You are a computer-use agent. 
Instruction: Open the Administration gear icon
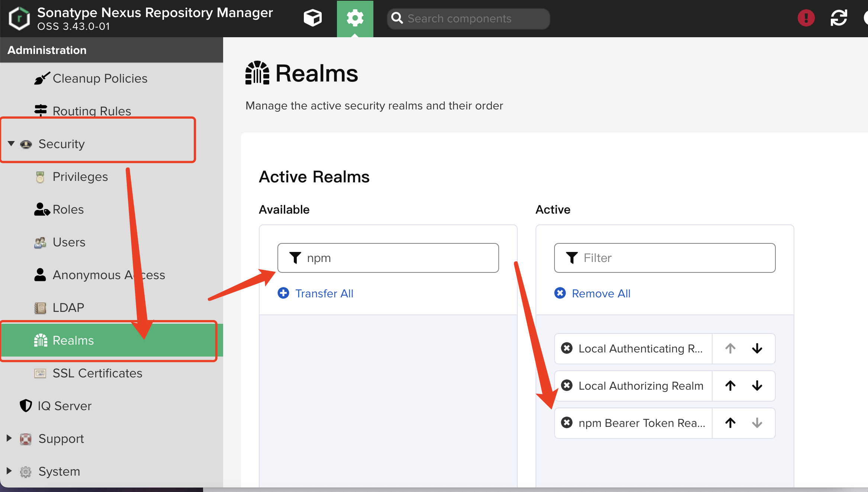(x=355, y=18)
